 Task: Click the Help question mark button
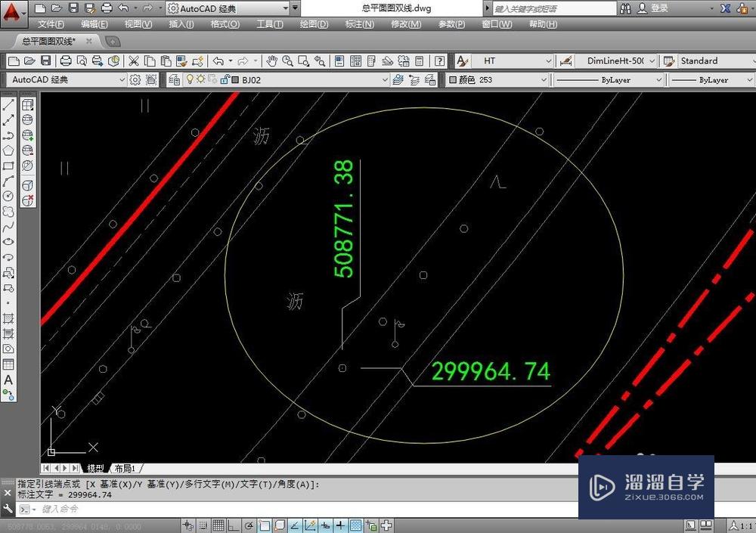click(x=438, y=60)
